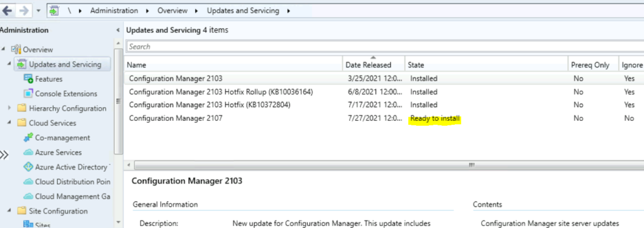The image size is (644, 228).
Task: Click Configuration Manager site server updates text
Action: 550,224
